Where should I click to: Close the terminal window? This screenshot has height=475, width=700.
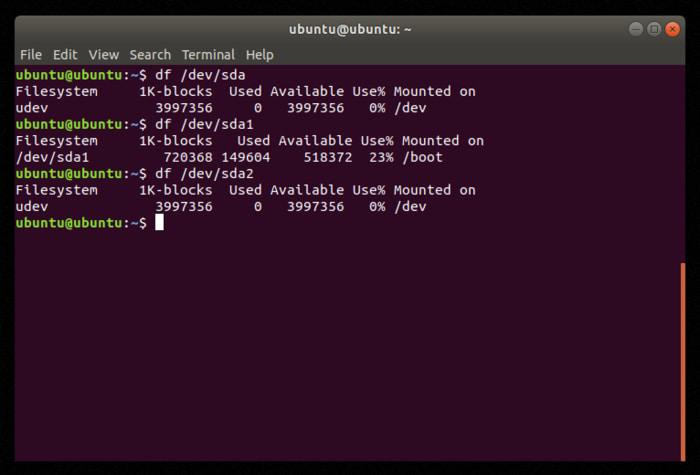pos(672,29)
